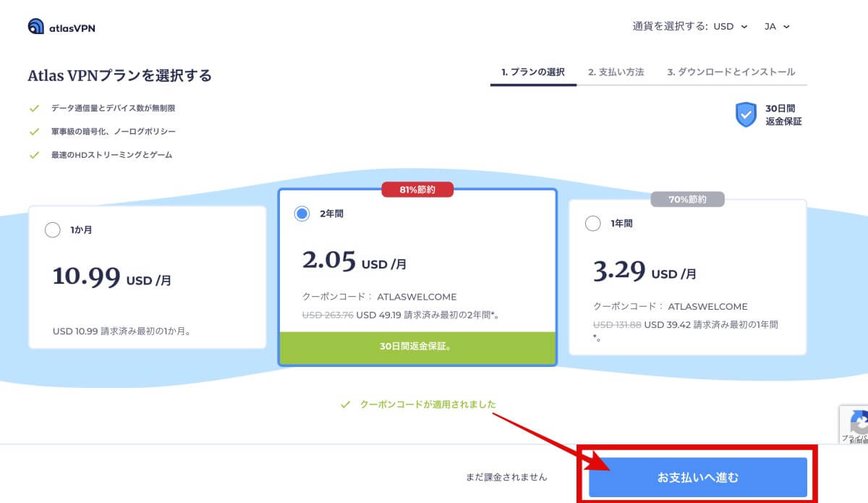Click the 通貨を選択する label
Screen dimensions: 868x503
[x=671, y=26]
